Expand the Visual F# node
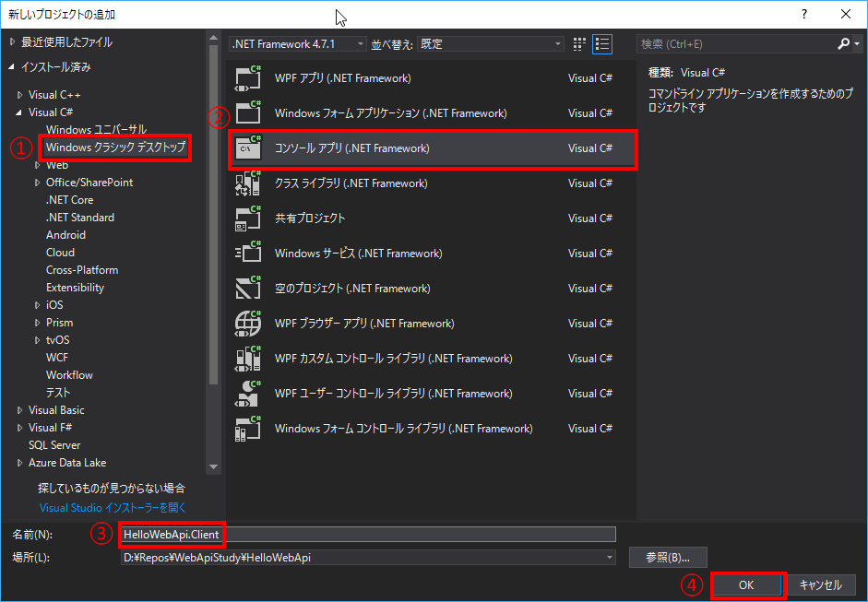868x602 pixels. [20, 428]
